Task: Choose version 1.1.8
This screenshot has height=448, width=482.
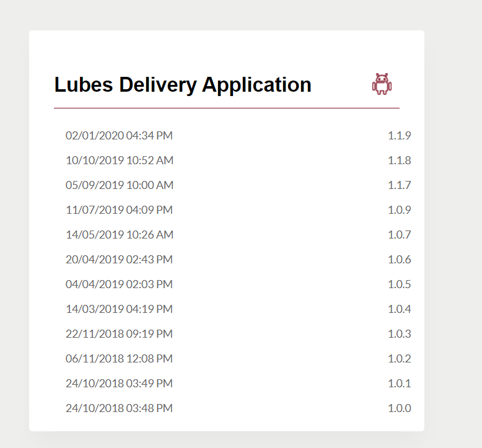Action: tap(400, 160)
